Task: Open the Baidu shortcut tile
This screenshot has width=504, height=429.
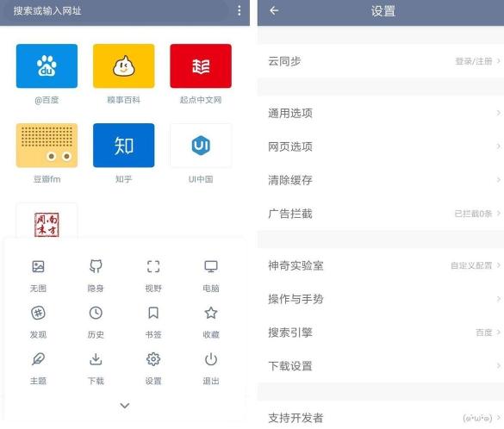Action: click(x=47, y=65)
